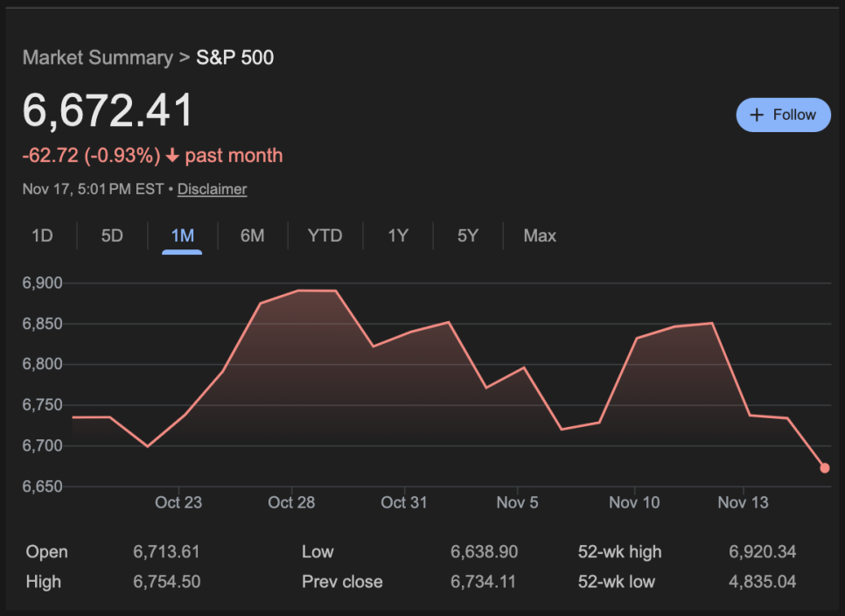Open the Disclaimer link
Image resolution: width=845 pixels, height=616 pixels.
click(x=212, y=189)
